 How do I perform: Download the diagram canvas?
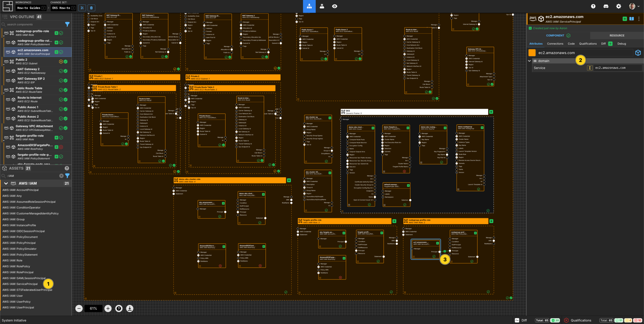pyautogui.click(x=130, y=309)
